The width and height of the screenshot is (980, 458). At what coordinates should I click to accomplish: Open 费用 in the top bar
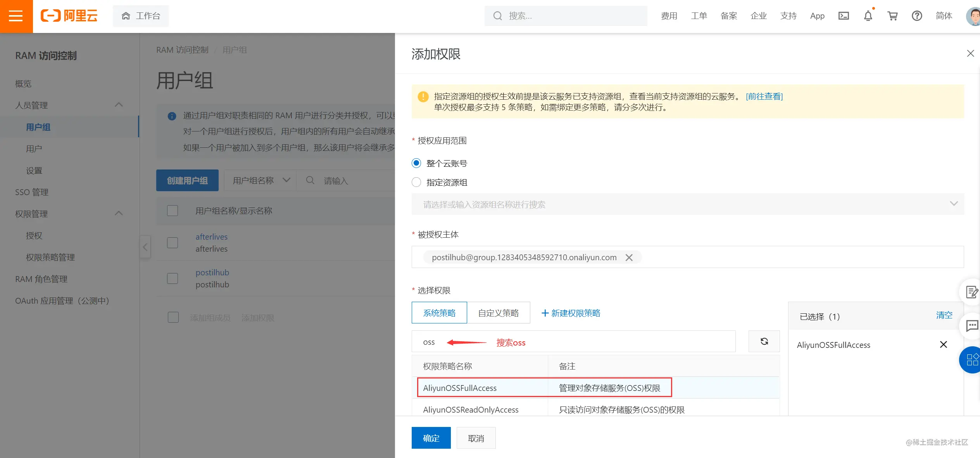[x=669, y=16]
